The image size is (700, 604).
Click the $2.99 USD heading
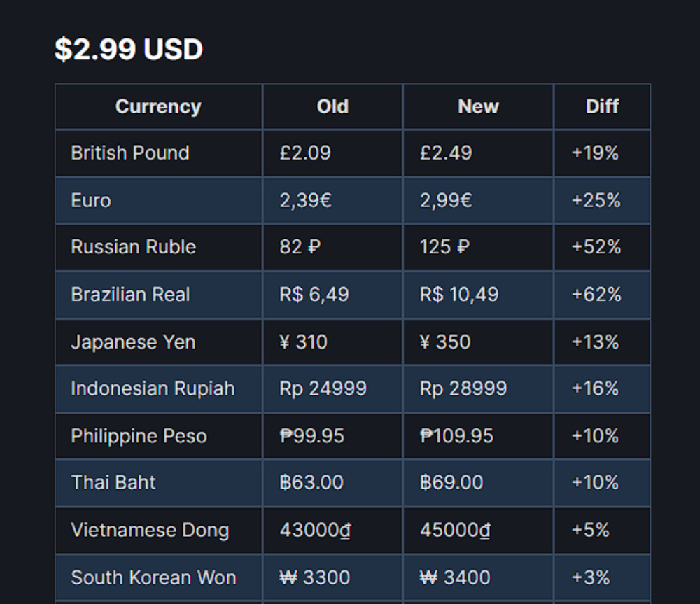pyautogui.click(x=129, y=49)
